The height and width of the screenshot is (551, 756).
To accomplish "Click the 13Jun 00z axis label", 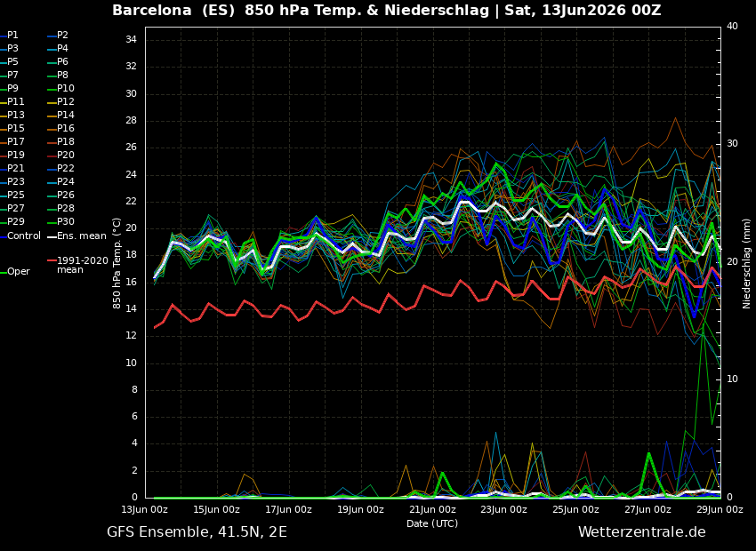I will click(x=145, y=509).
